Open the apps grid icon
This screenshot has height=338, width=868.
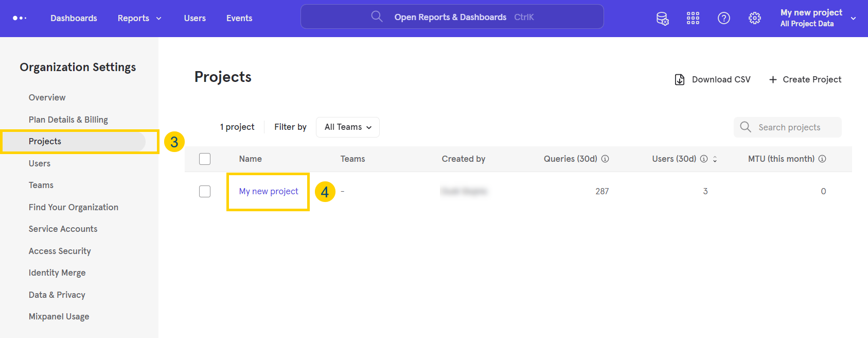pos(693,19)
